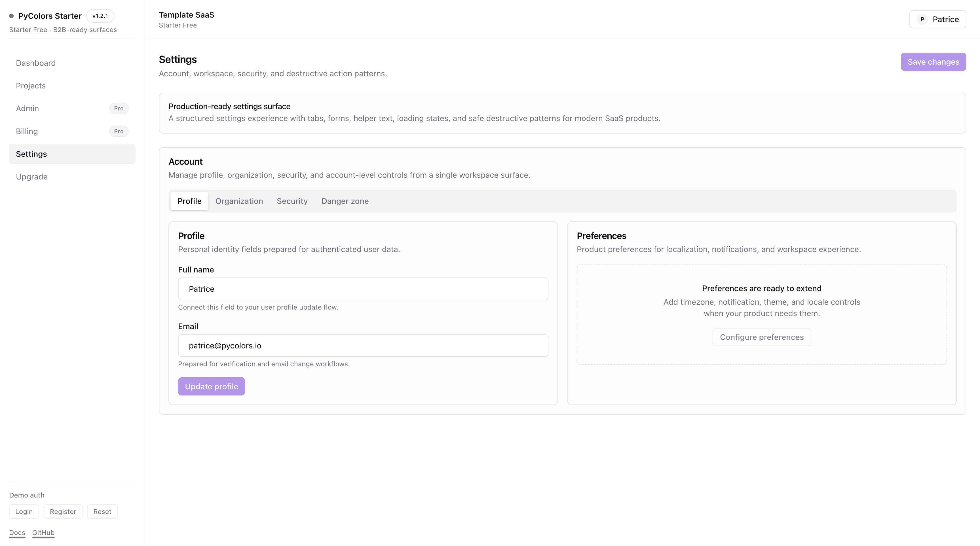Open the Dashboard page in sidebar
The height and width of the screenshot is (546, 980).
point(72,63)
